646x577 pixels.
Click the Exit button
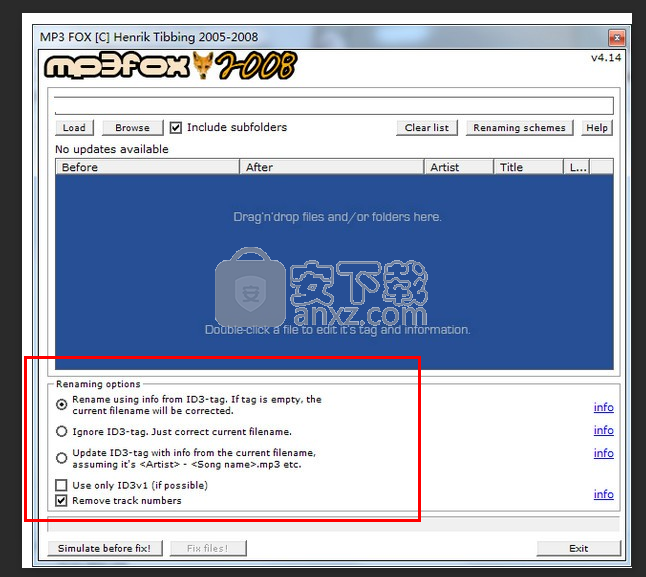click(578, 549)
